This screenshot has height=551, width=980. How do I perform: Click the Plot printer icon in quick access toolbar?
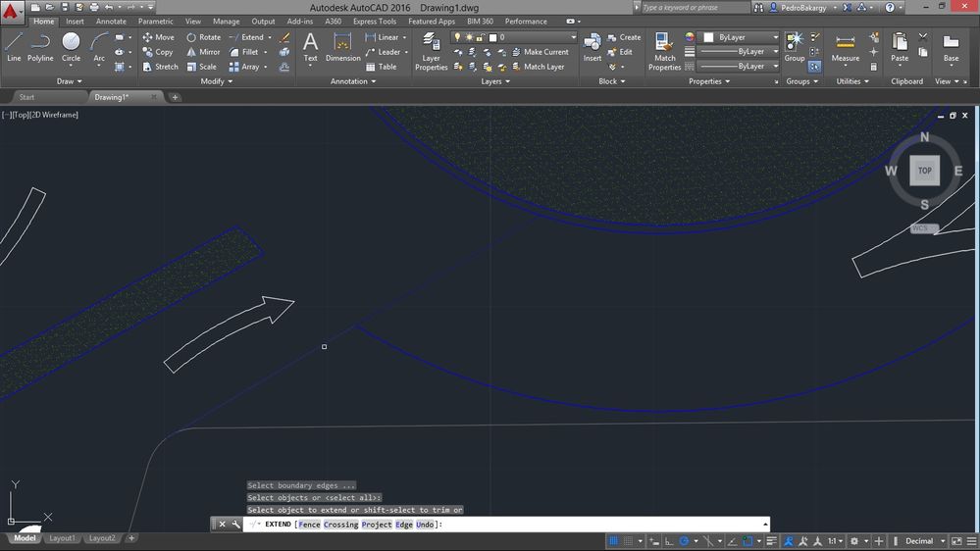pyautogui.click(x=94, y=8)
